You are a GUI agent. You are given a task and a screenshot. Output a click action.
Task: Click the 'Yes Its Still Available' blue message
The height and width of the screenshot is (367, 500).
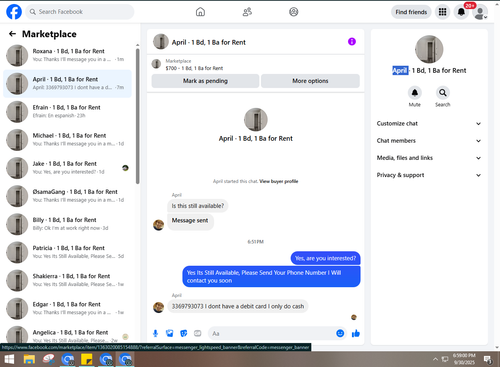tap(271, 277)
